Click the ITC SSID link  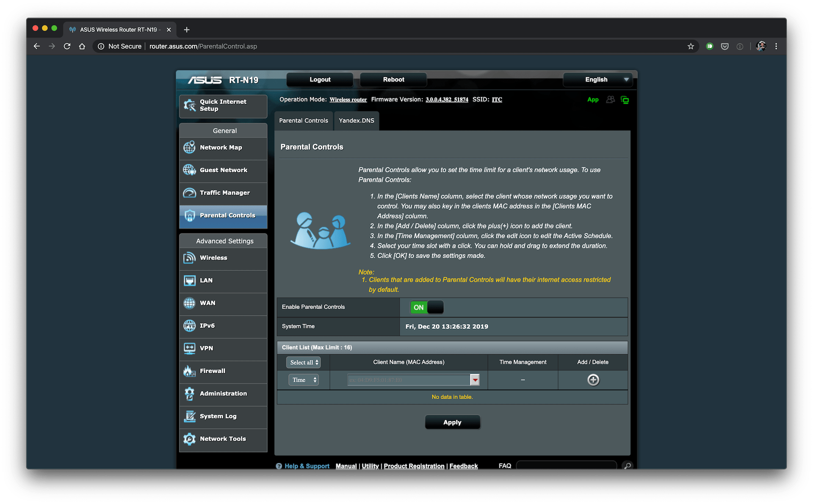497,99
